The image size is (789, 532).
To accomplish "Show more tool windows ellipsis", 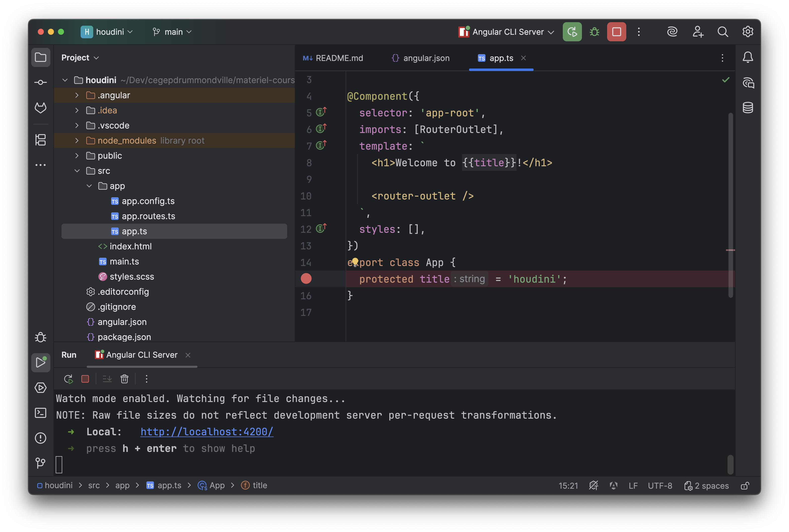I will [x=41, y=165].
